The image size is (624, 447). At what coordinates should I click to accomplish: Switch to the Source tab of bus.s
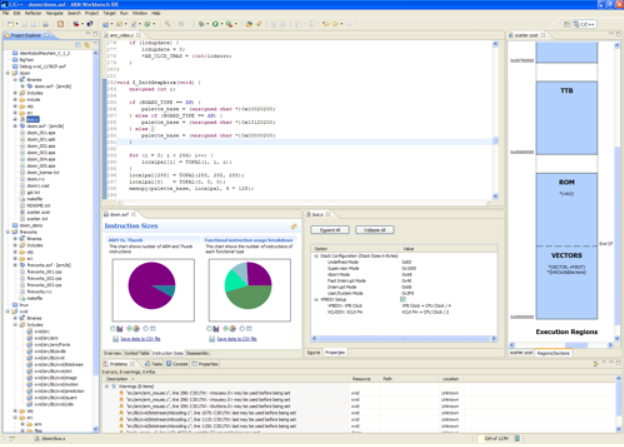(314, 352)
